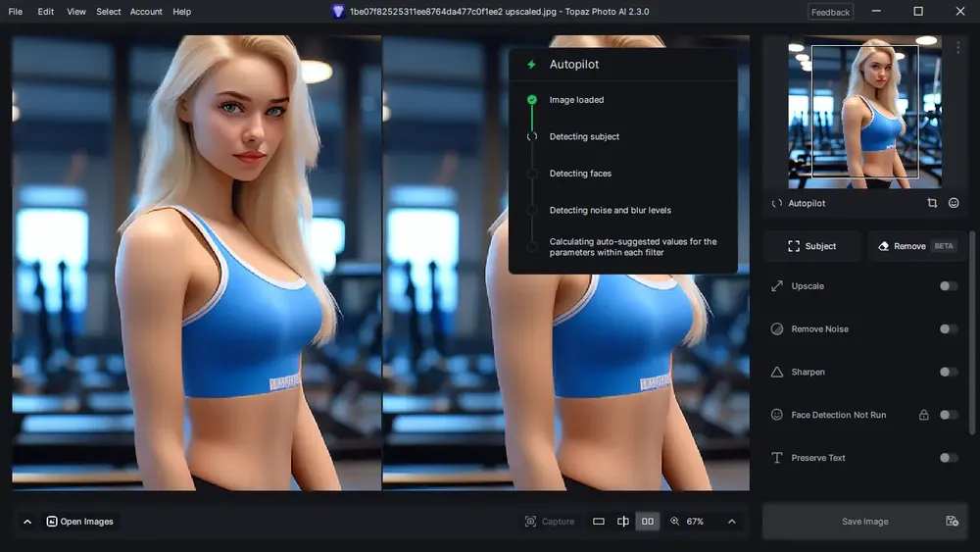The height and width of the screenshot is (552, 980).
Task: Toggle Preserve Text on
Action: 948,458
